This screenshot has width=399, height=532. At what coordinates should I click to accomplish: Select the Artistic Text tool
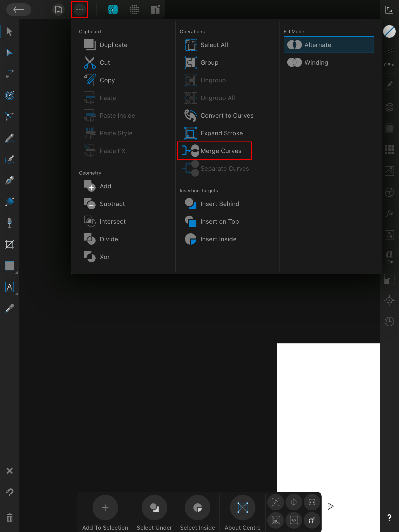pyautogui.click(x=10, y=287)
